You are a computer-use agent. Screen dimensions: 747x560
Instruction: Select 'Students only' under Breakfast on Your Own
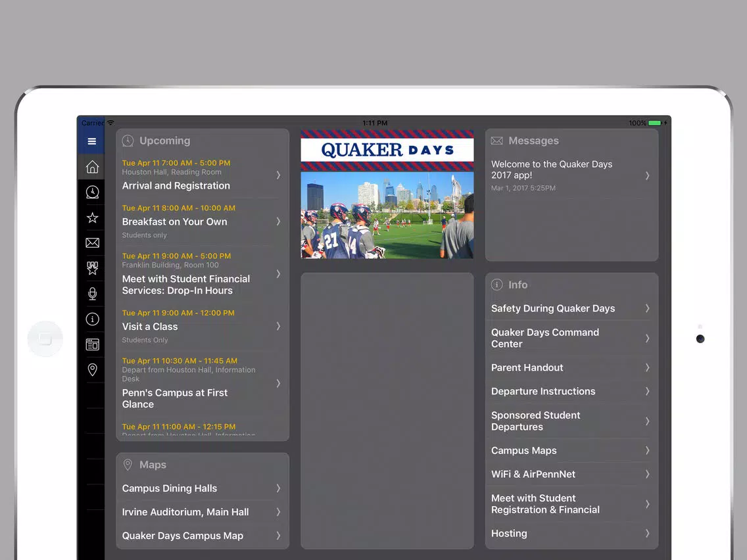pyautogui.click(x=145, y=235)
